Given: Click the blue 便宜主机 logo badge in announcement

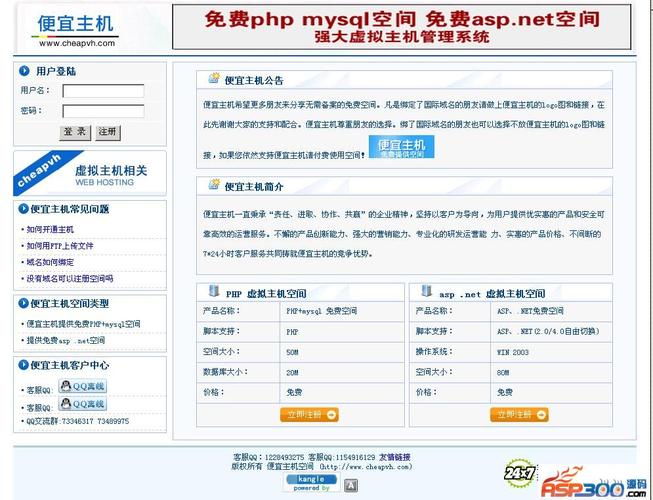Looking at the screenshot, I should pyautogui.click(x=401, y=148).
